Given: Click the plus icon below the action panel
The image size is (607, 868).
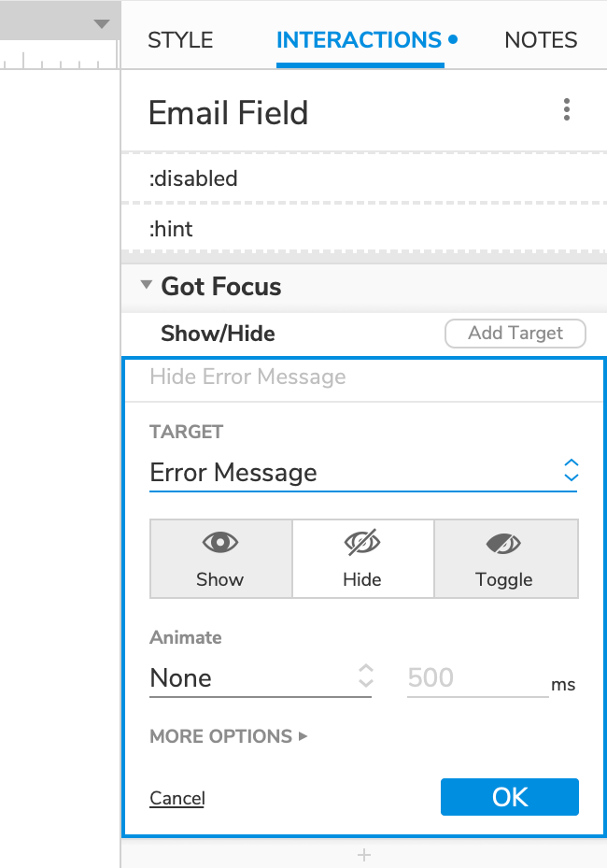Looking at the screenshot, I should point(364,855).
